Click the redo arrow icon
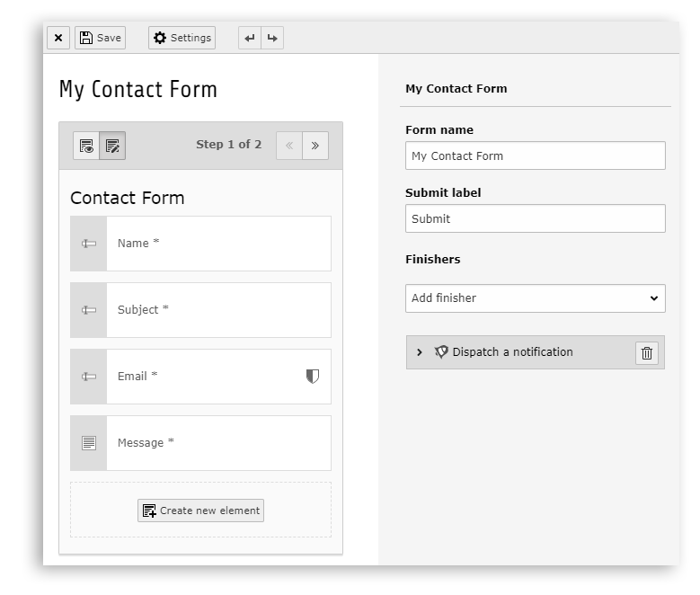This screenshot has width=700, height=595. click(271, 38)
